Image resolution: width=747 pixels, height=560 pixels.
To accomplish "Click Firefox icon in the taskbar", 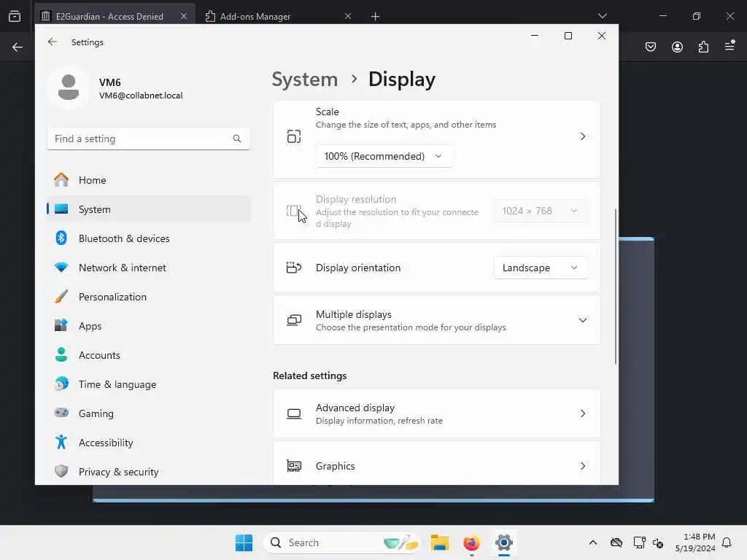I will point(472,542).
